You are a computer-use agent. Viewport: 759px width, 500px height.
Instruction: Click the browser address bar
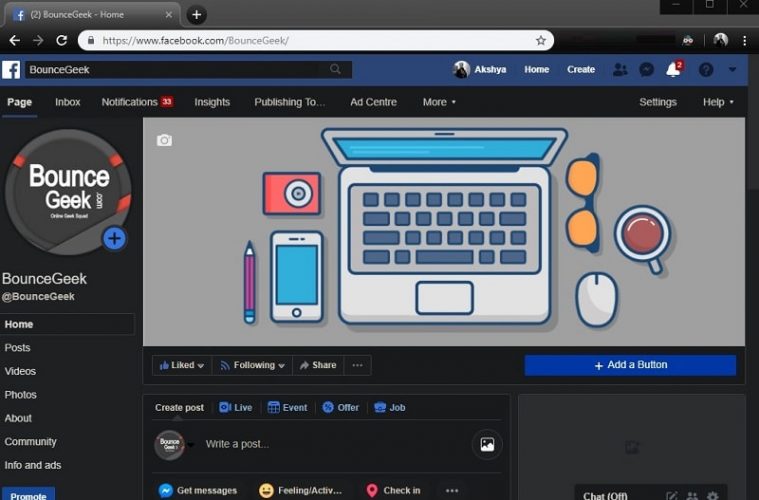coord(316,41)
